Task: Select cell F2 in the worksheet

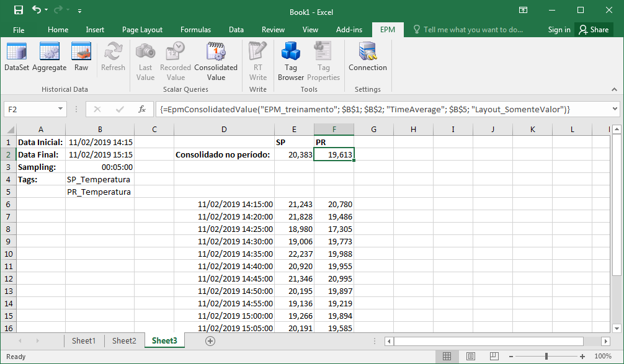Action: tap(334, 154)
